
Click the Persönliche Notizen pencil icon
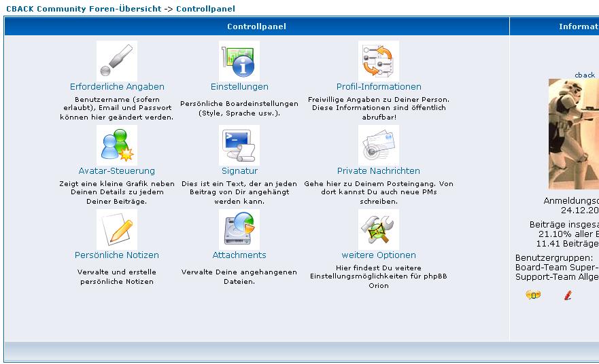[117, 230]
